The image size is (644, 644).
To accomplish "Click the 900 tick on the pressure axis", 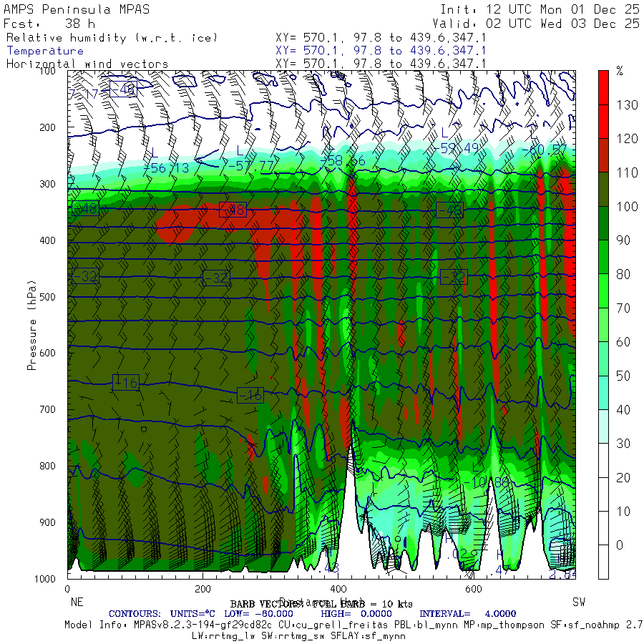I will tap(47, 522).
